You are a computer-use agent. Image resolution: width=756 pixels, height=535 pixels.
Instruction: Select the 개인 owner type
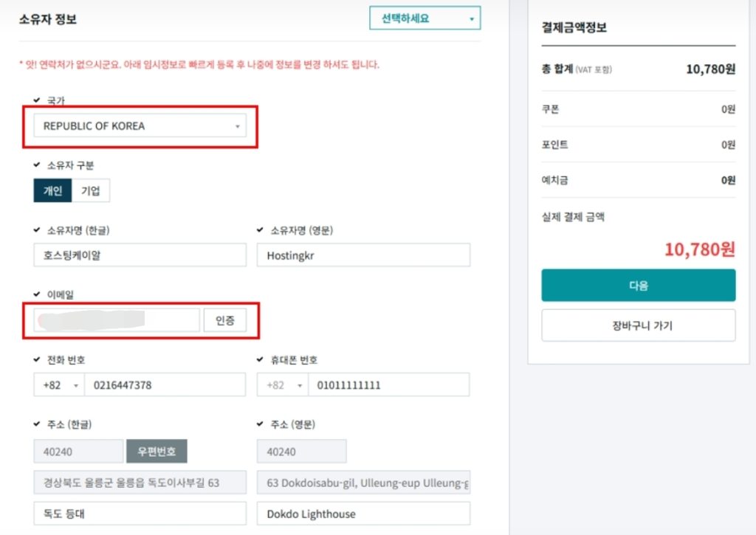click(52, 190)
